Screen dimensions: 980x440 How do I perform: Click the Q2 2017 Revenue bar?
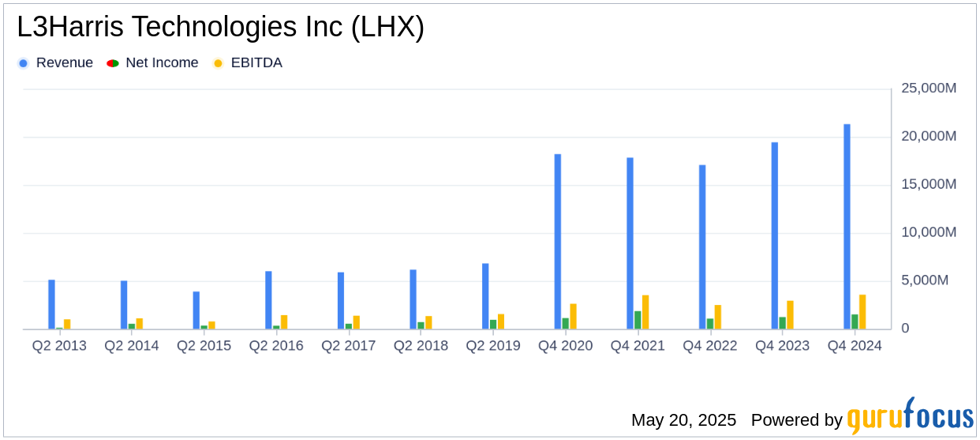[341, 301]
